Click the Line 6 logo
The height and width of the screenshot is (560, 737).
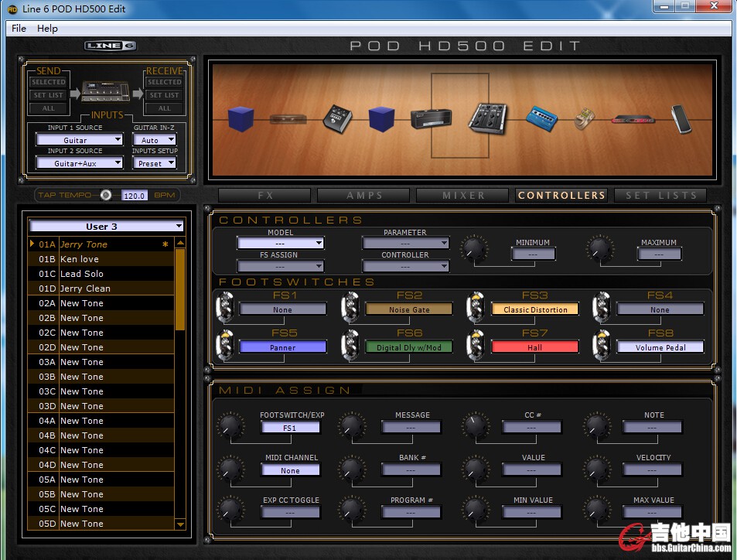click(111, 46)
